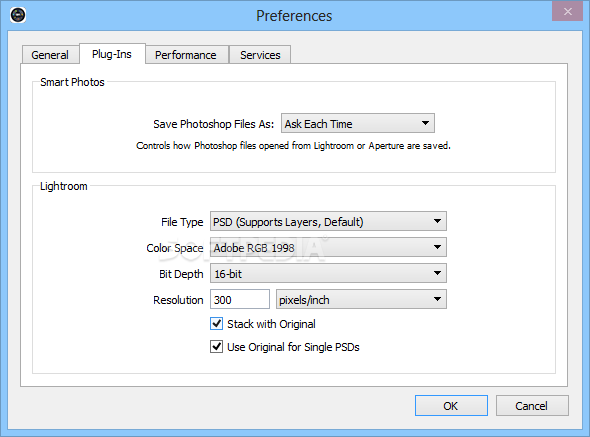Image resolution: width=590 pixels, height=437 pixels.
Task: Close the Preferences dialog window
Action: pyautogui.click(x=567, y=11)
